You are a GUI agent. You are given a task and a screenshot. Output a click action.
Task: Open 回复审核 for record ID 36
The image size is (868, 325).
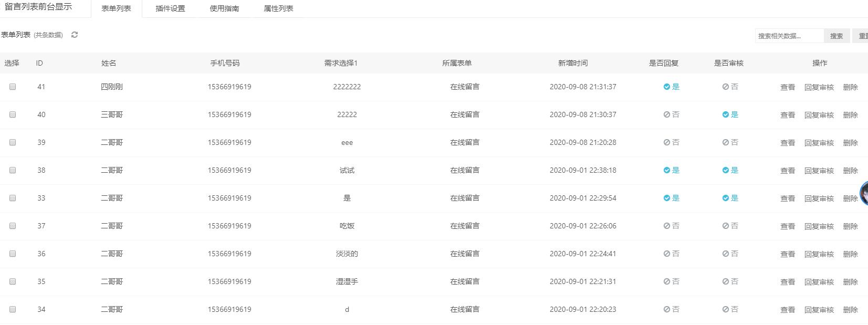pos(819,254)
